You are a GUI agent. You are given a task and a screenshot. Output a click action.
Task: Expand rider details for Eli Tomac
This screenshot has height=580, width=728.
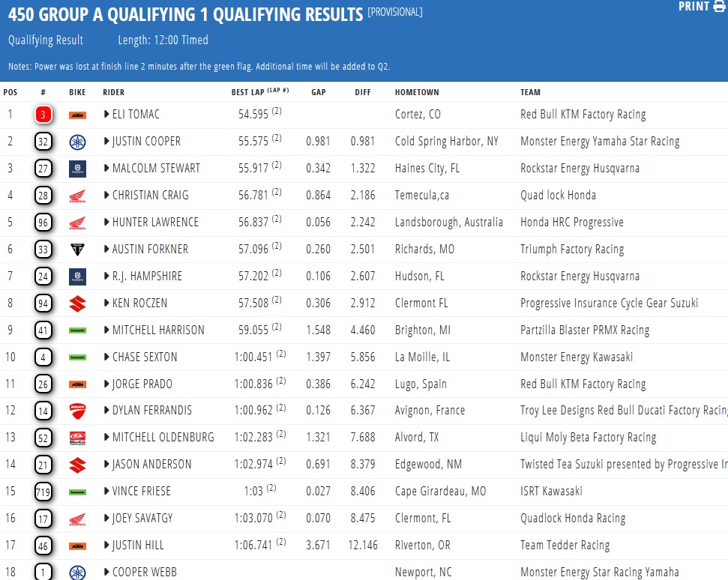tap(106, 115)
